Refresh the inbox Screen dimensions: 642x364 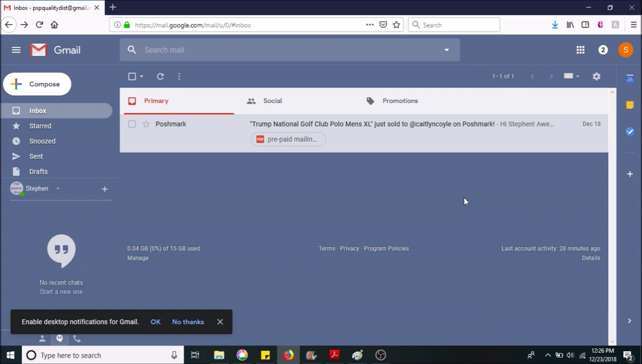pos(160,76)
